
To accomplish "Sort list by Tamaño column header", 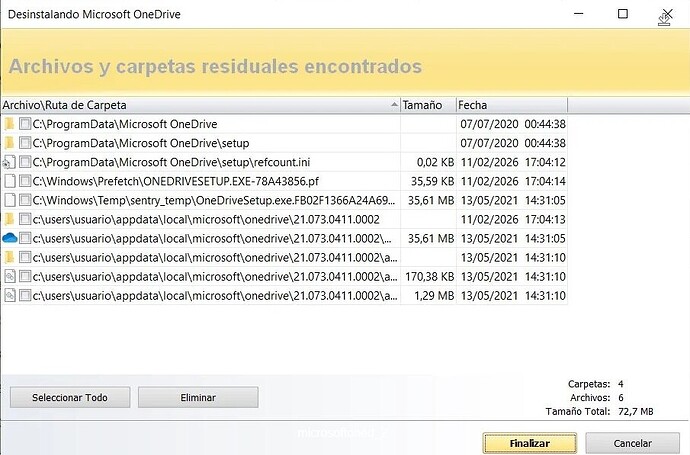I will [428, 105].
